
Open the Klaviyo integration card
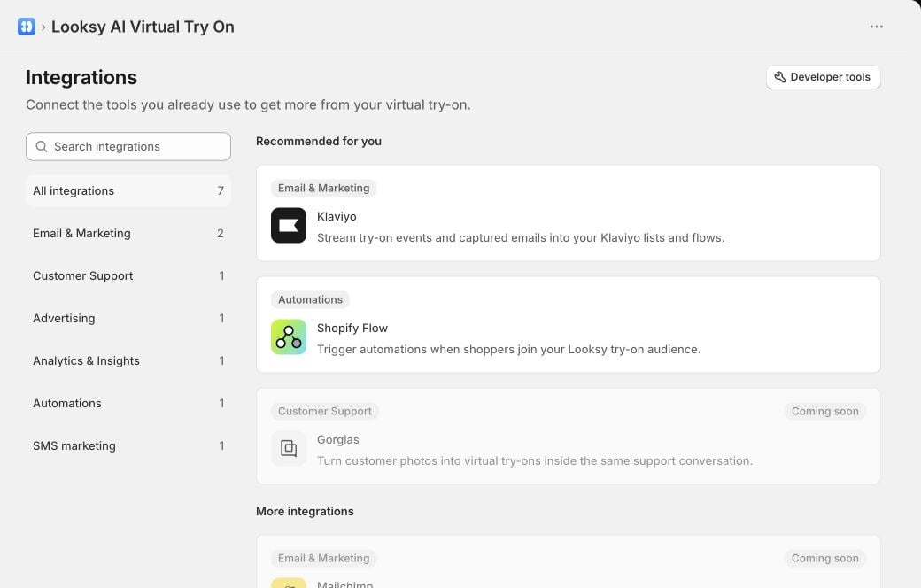(568, 213)
